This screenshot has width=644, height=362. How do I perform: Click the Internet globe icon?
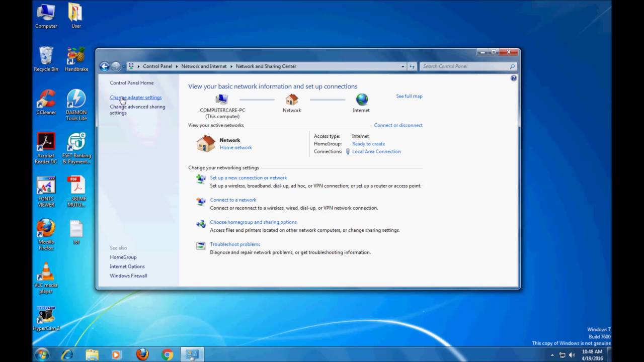point(362,99)
